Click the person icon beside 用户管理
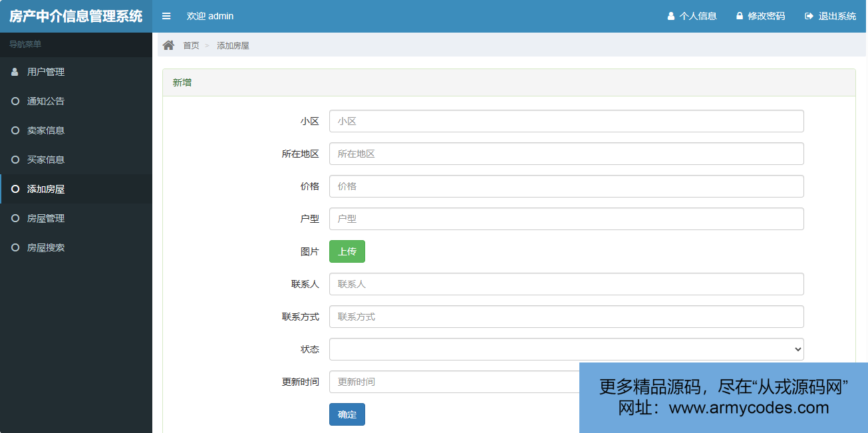The height and width of the screenshot is (433, 868). (15, 72)
